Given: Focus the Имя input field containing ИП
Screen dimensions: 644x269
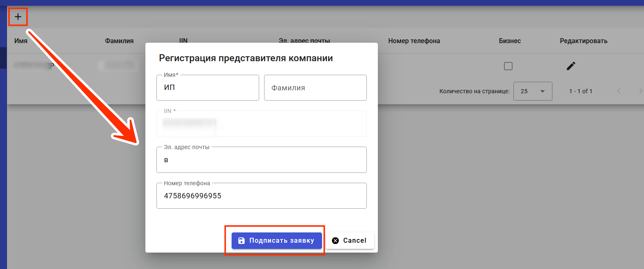Looking at the screenshot, I should (x=207, y=87).
